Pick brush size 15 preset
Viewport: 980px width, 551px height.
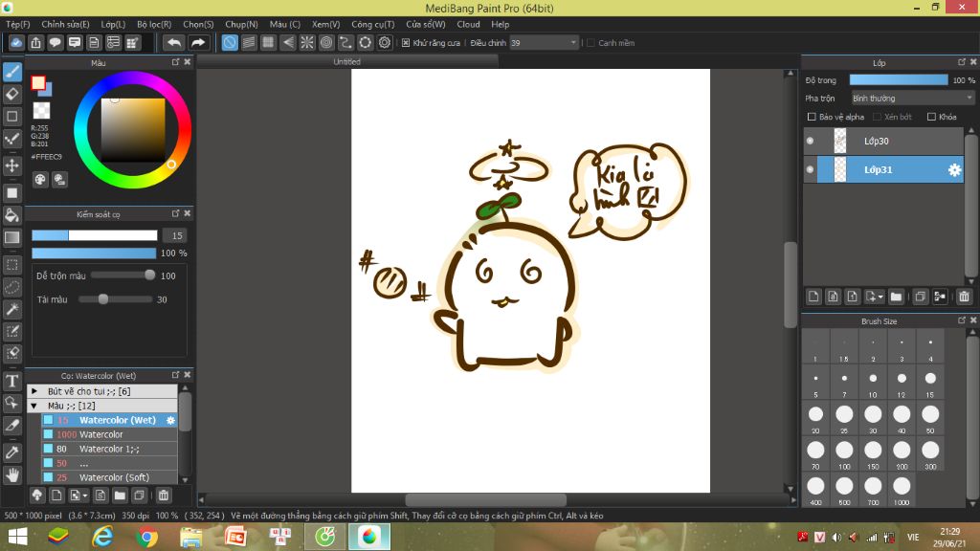click(930, 383)
